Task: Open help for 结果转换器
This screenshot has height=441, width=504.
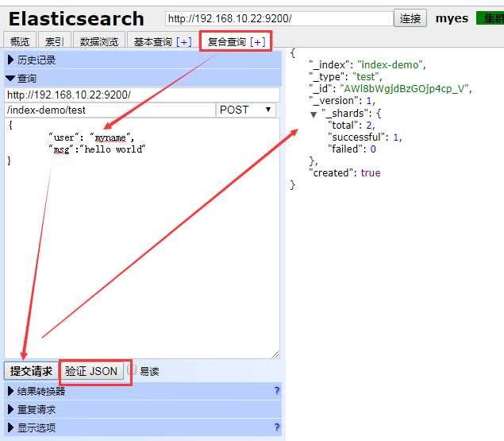Action: 277,391
